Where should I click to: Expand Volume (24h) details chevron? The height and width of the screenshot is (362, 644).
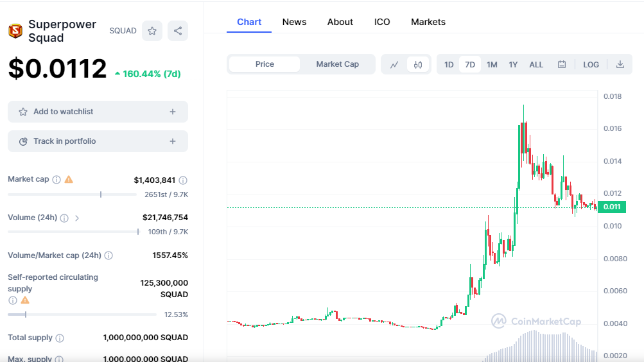77,218
